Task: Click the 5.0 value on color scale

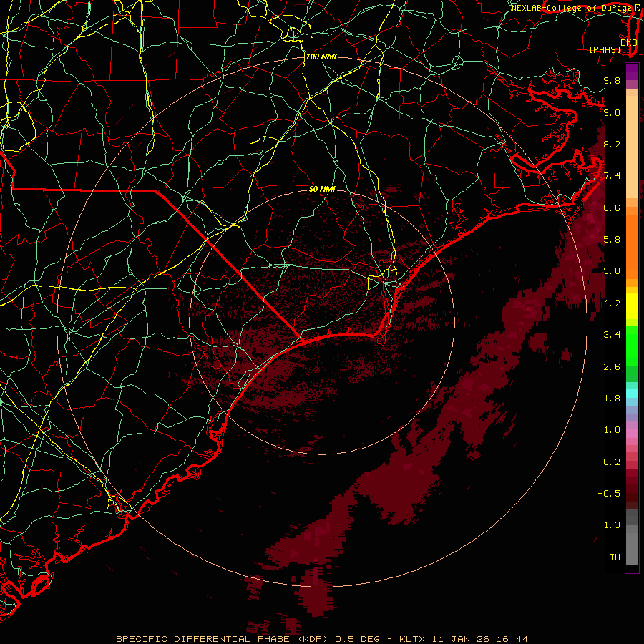Action: [612, 271]
